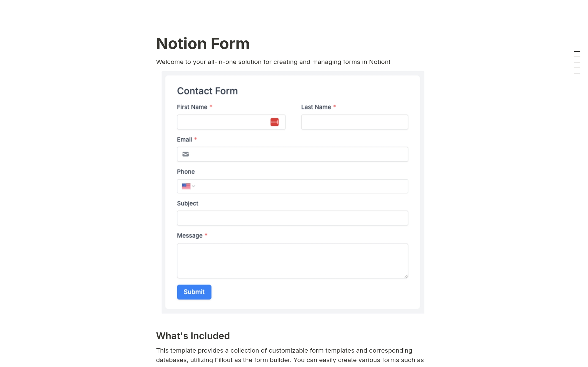Click the envelope icon in the Email field
This screenshot has height=367, width=588.
pos(186,154)
